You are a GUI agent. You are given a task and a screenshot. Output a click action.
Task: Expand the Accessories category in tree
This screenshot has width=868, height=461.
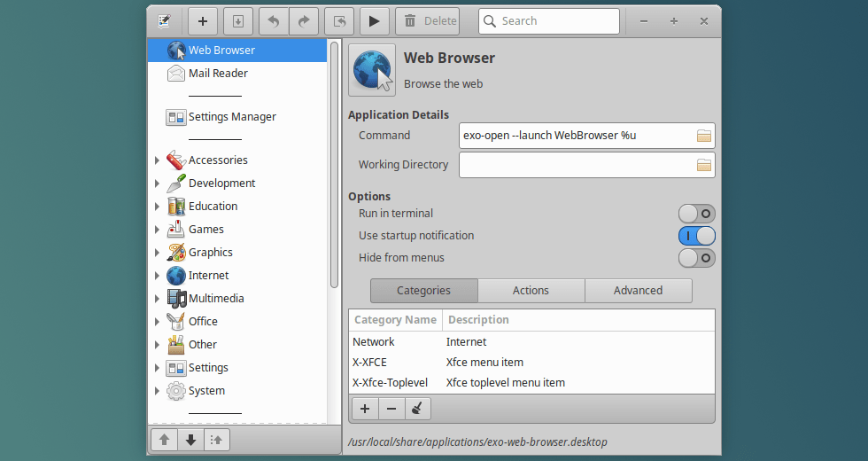pyautogui.click(x=157, y=160)
